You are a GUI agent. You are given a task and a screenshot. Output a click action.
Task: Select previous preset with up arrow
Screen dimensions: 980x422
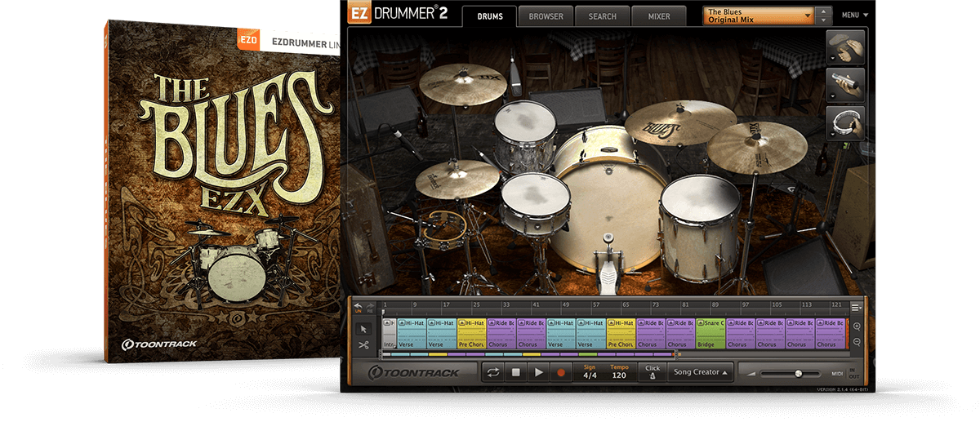click(x=825, y=11)
